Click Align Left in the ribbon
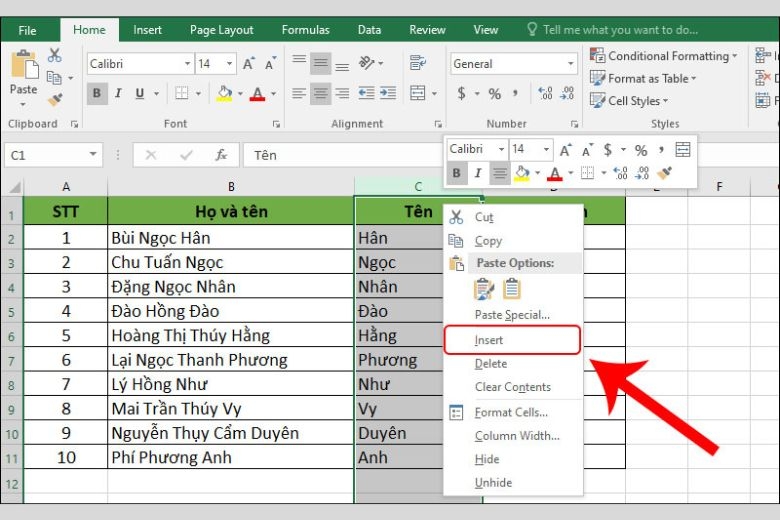Image resolution: width=780 pixels, height=520 pixels. point(299,93)
